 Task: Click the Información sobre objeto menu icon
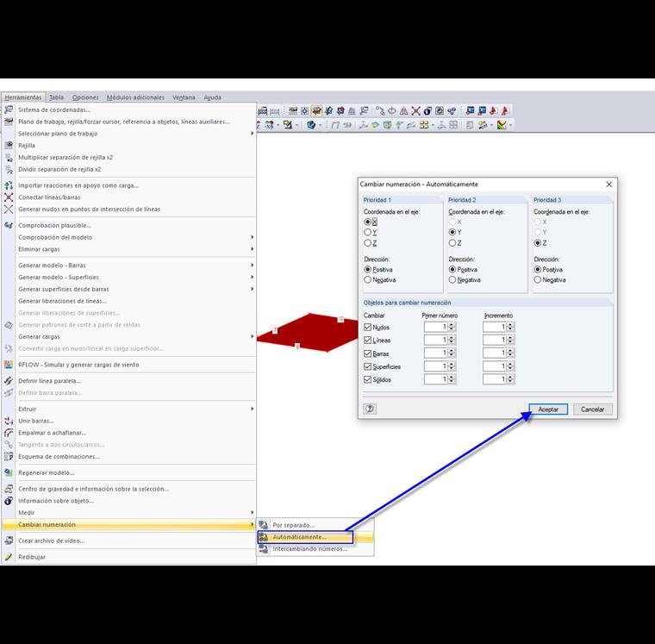point(9,501)
